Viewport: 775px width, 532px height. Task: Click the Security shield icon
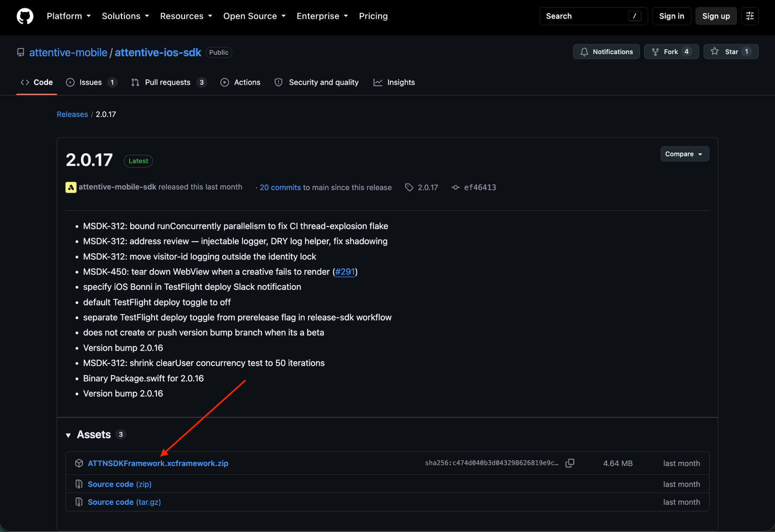click(279, 82)
